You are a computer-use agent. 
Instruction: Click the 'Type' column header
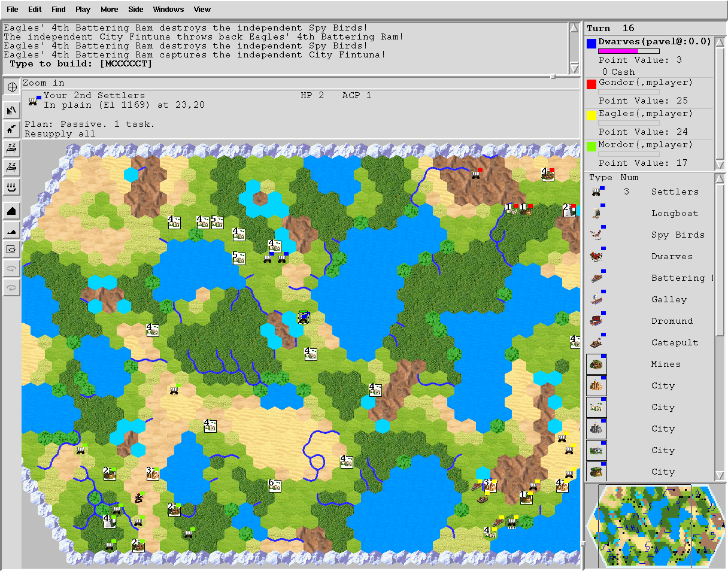pos(600,177)
